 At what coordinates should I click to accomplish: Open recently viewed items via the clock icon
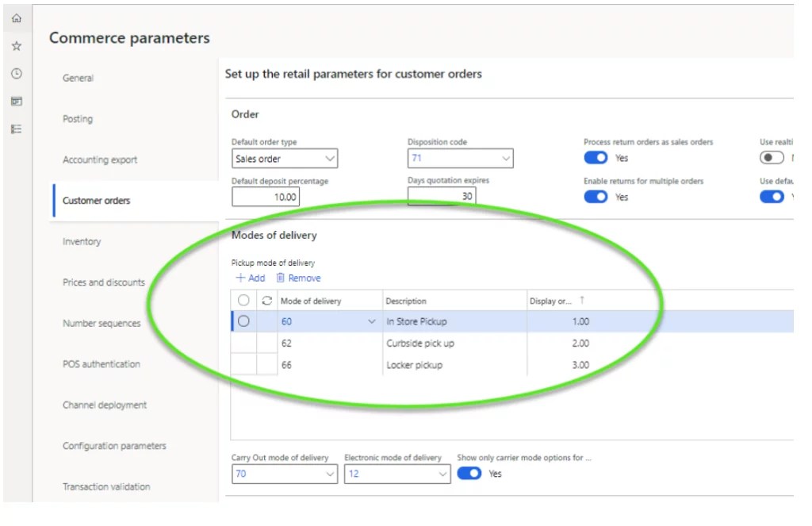click(x=16, y=73)
